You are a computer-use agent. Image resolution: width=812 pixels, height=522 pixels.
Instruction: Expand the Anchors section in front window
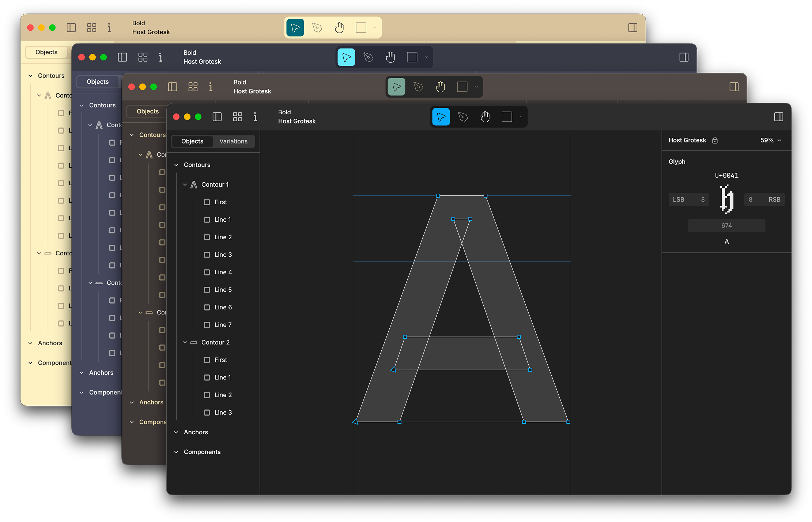[x=176, y=433]
